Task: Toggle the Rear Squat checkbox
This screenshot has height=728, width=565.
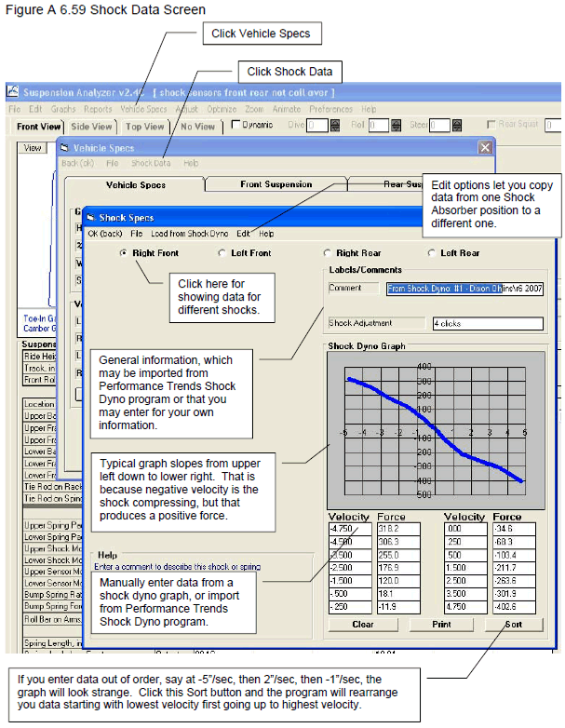Action: pos(491,125)
